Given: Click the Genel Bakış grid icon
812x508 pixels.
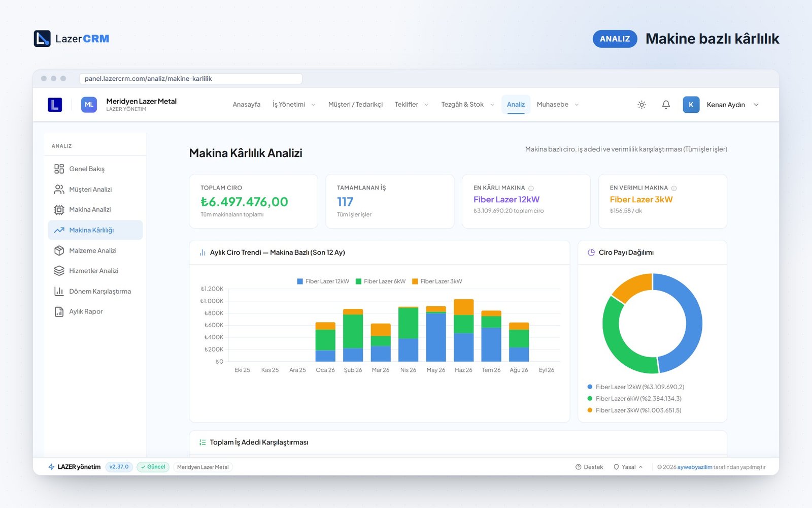Looking at the screenshot, I should pos(59,169).
